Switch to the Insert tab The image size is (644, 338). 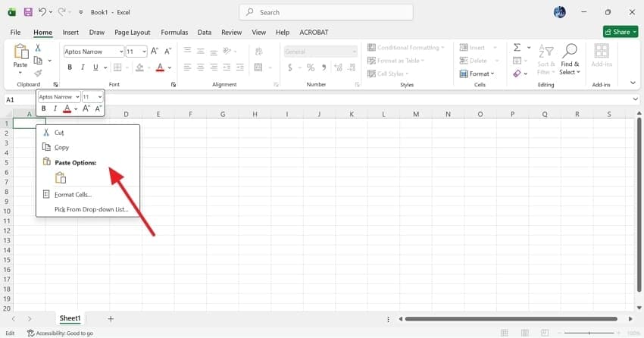(x=70, y=32)
